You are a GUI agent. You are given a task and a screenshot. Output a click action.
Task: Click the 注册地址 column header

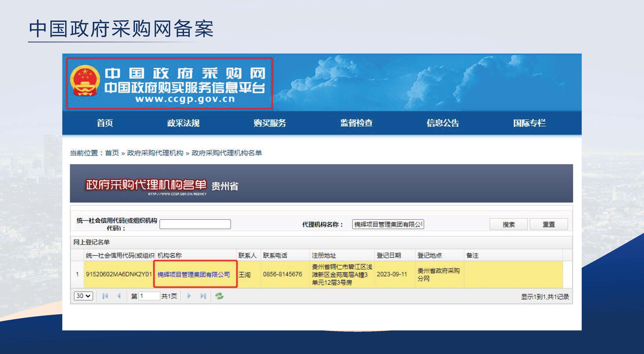pos(342,255)
